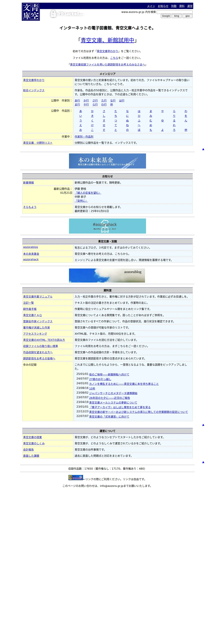Select メイン in the top navigation
The image size is (215, 644).
[x=151, y=6]
